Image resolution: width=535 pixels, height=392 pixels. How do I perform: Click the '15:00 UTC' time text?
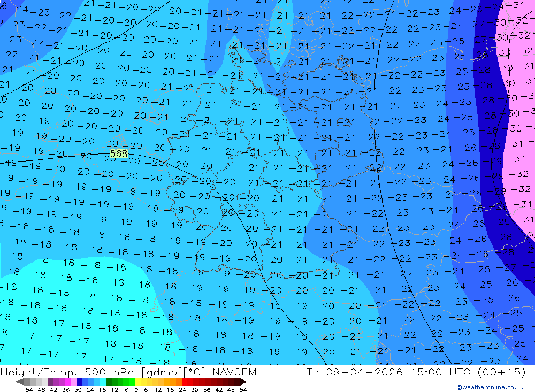click(440, 372)
